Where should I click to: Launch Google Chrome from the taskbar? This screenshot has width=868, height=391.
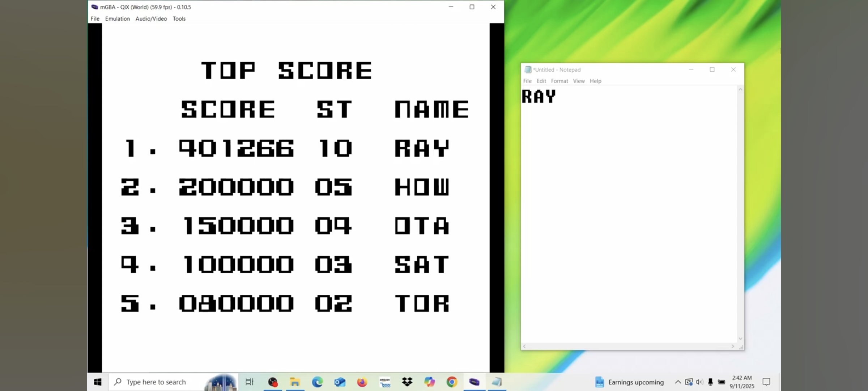point(452,382)
